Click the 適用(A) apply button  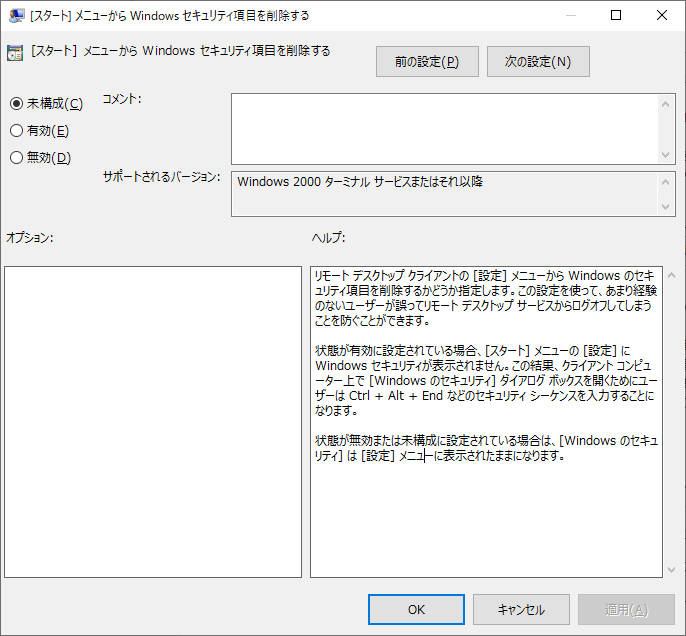point(626,609)
